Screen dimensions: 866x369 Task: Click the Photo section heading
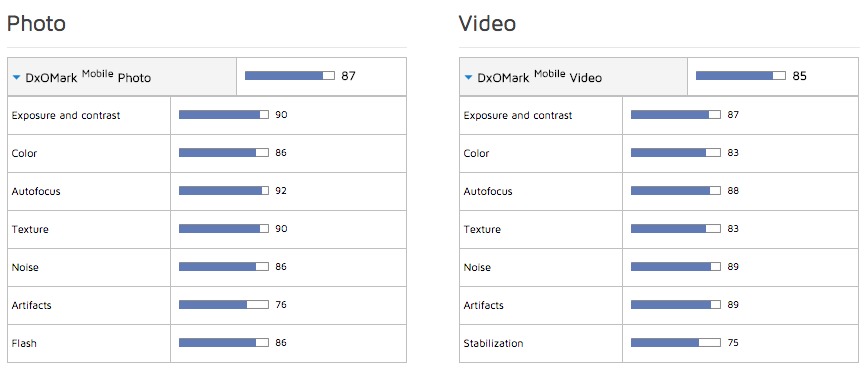pyautogui.click(x=36, y=23)
